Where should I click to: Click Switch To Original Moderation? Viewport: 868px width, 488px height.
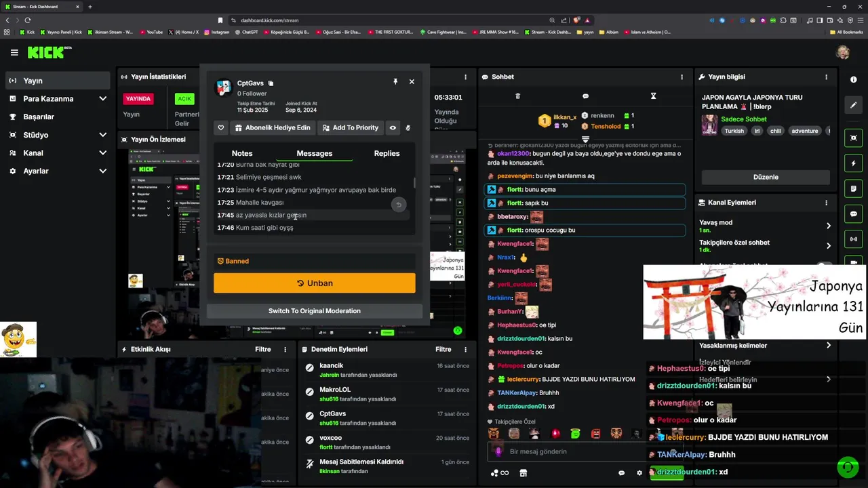coord(315,310)
